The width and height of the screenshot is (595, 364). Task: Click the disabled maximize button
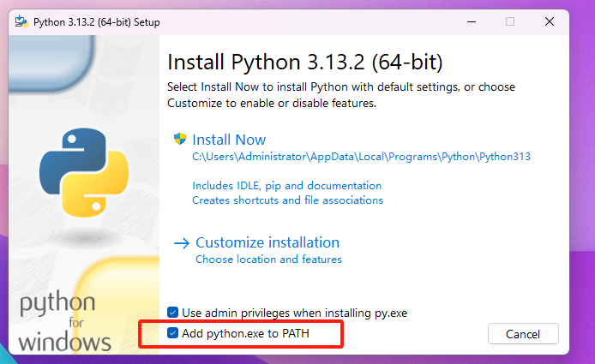pyautogui.click(x=510, y=21)
